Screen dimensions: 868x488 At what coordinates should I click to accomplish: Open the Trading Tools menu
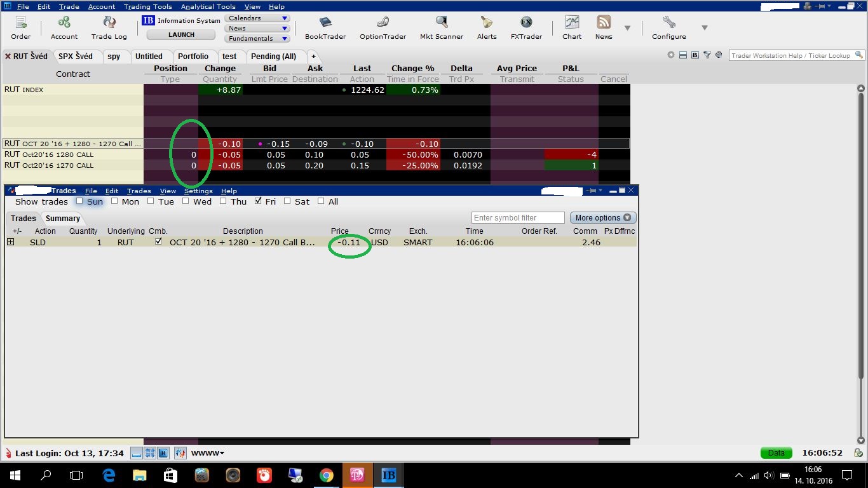(x=148, y=6)
